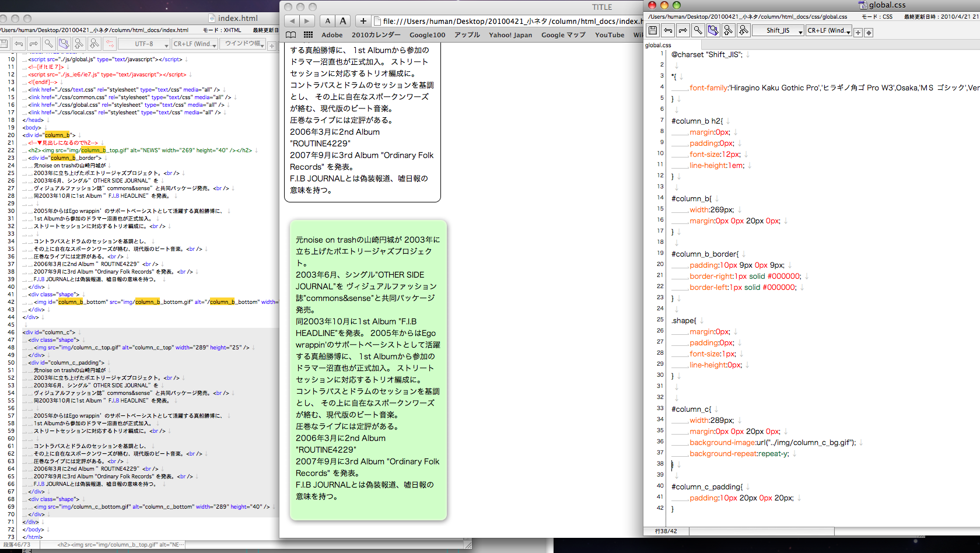Click the 行38/42 status bar entry
Viewport: 980px width, 553px height.
coord(666,531)
